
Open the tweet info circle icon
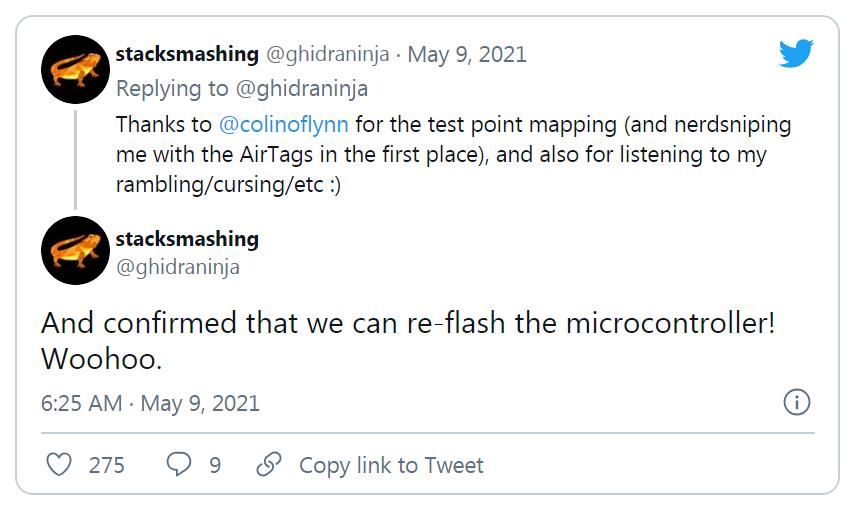[796, 403]
